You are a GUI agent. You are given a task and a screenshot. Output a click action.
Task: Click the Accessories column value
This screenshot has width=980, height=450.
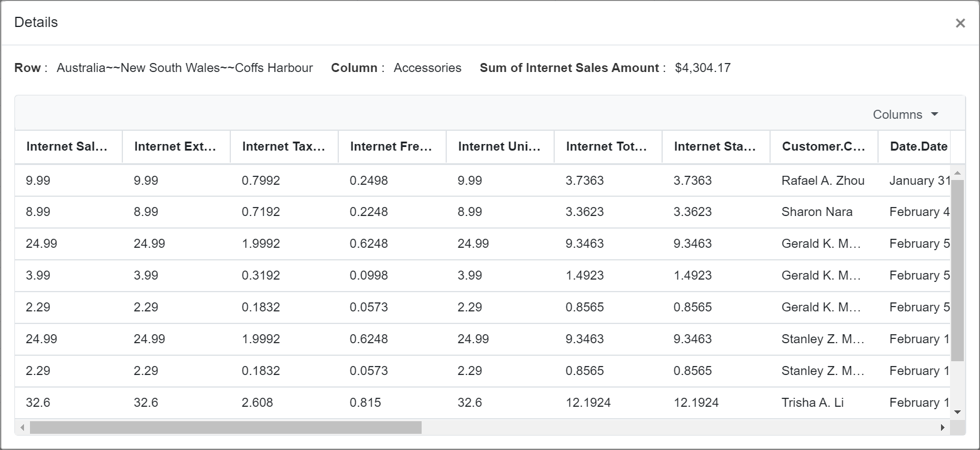coord(428,68)
